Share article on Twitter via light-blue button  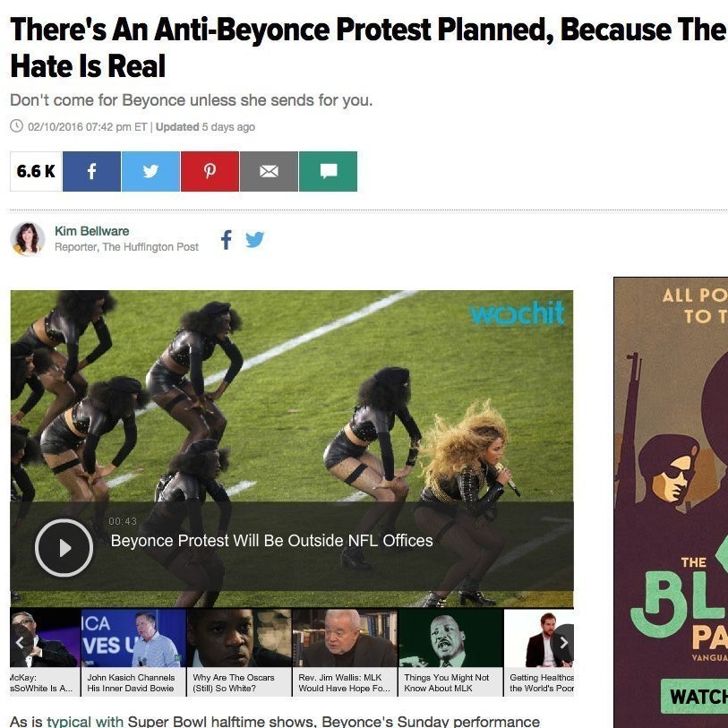(150, 171)
